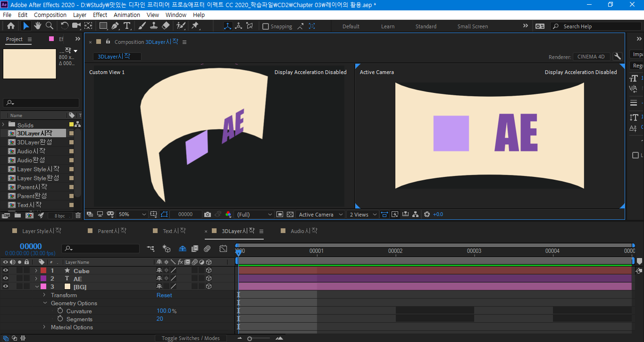Expand the Solids folder in Project

(x=3, y=125)
